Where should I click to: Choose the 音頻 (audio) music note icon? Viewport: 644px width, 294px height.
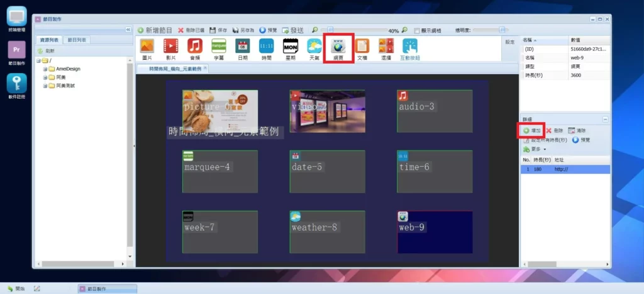(194, 47)
